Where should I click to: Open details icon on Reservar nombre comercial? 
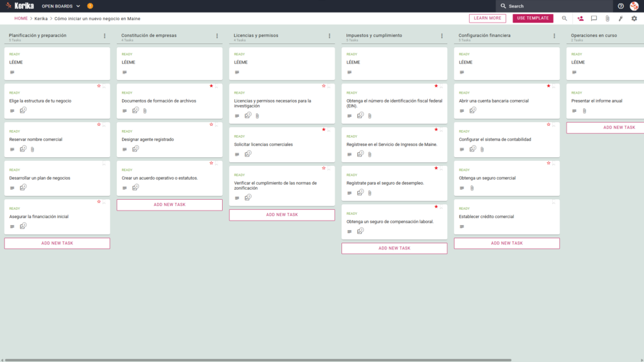[x=12, y=150]
